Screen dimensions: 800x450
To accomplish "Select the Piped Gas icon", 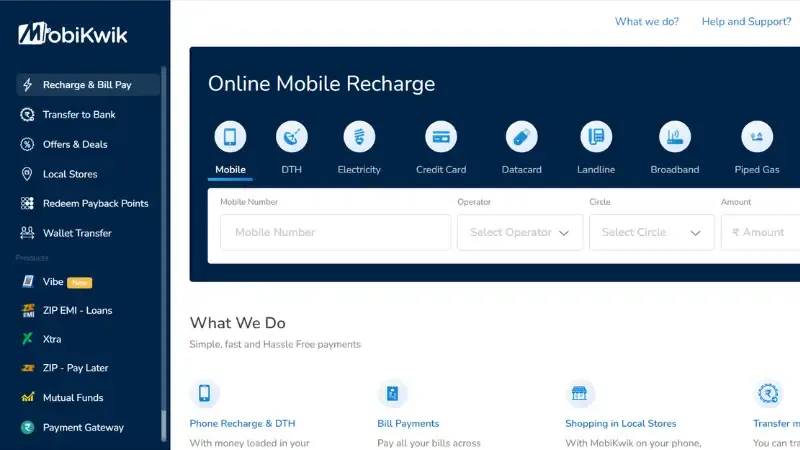I will 757,137.
